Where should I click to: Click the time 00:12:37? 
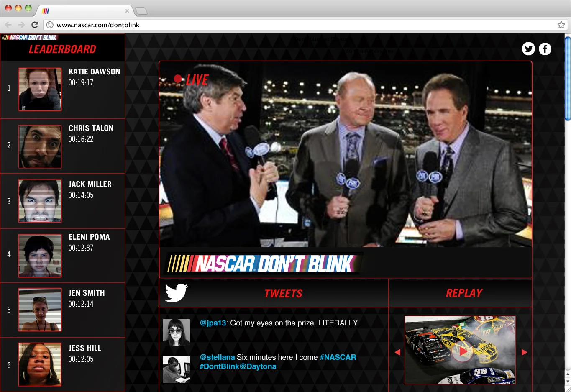click(81, 248)
